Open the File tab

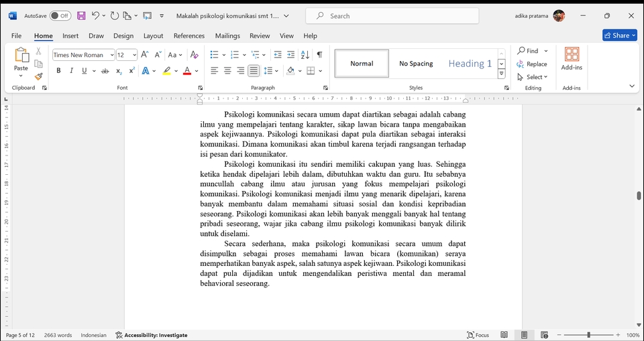(16, 36)
